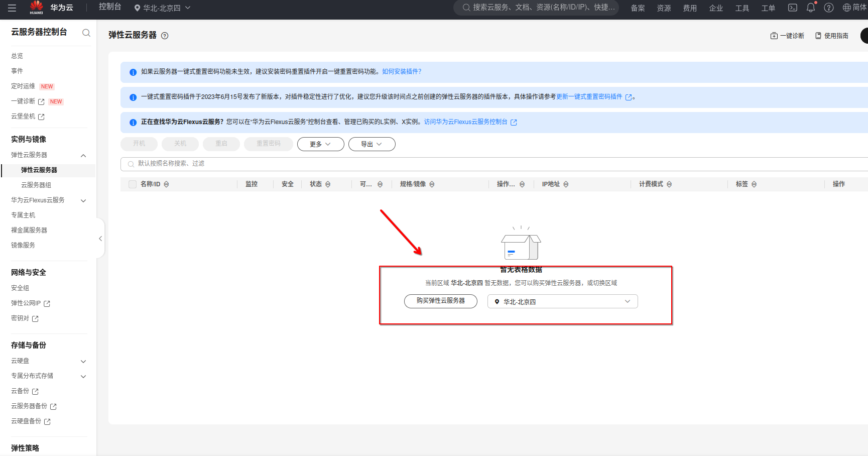
Task: Open 总览 in the sidebar
Action: (x=17, y=56)
